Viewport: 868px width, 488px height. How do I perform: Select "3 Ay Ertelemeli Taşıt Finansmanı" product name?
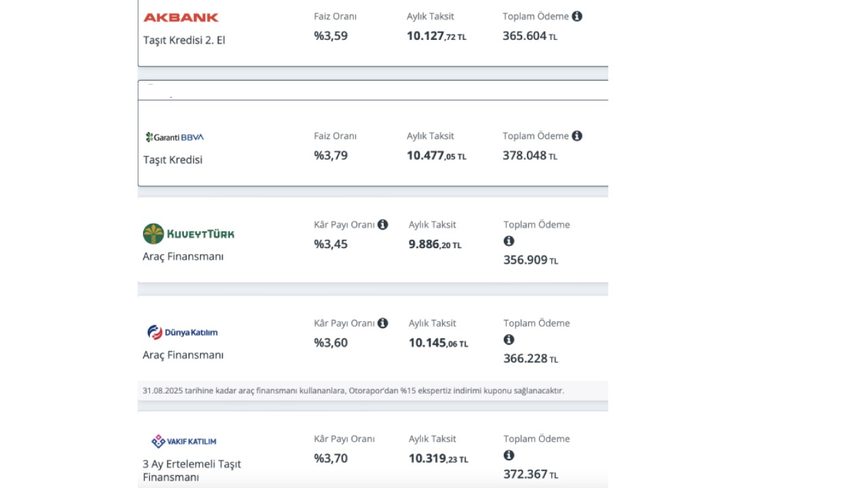[x=192, y=470]
